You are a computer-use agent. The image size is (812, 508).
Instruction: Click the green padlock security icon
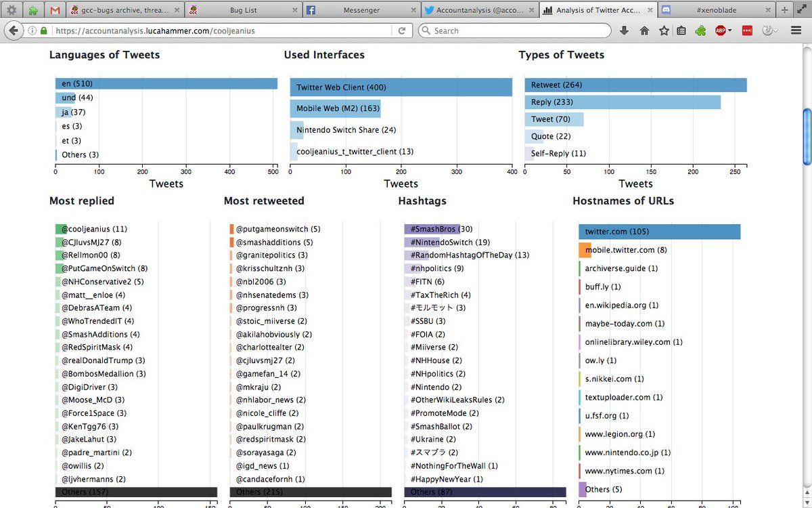coord(44,30)
